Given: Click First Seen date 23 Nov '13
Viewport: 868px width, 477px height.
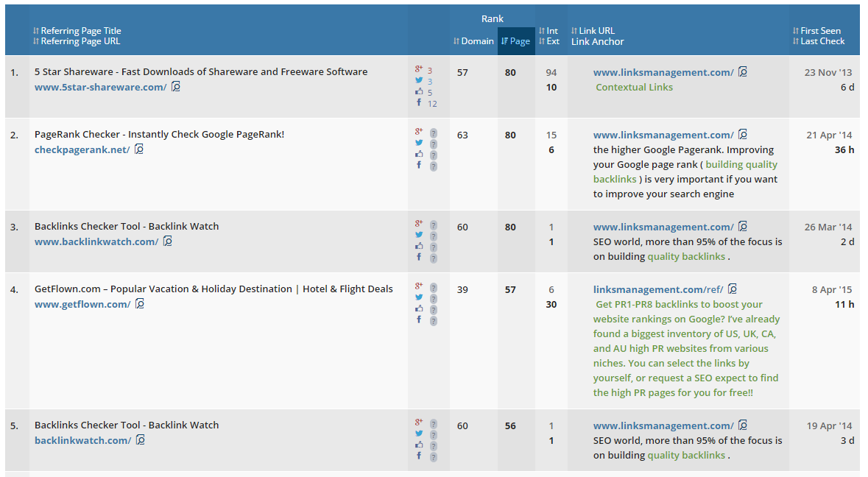Looking at the screenshot, I should point(828,72).
